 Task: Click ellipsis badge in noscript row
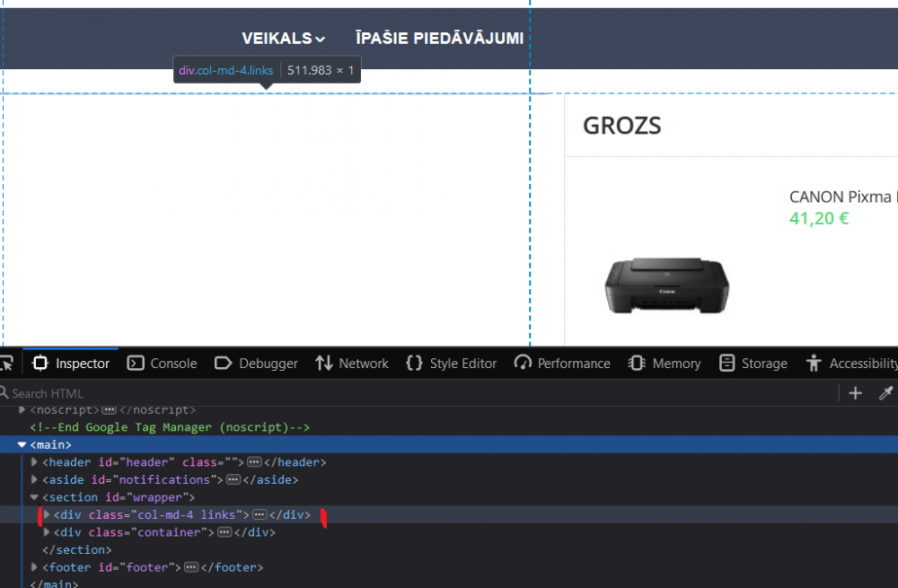tap(109, 410)
